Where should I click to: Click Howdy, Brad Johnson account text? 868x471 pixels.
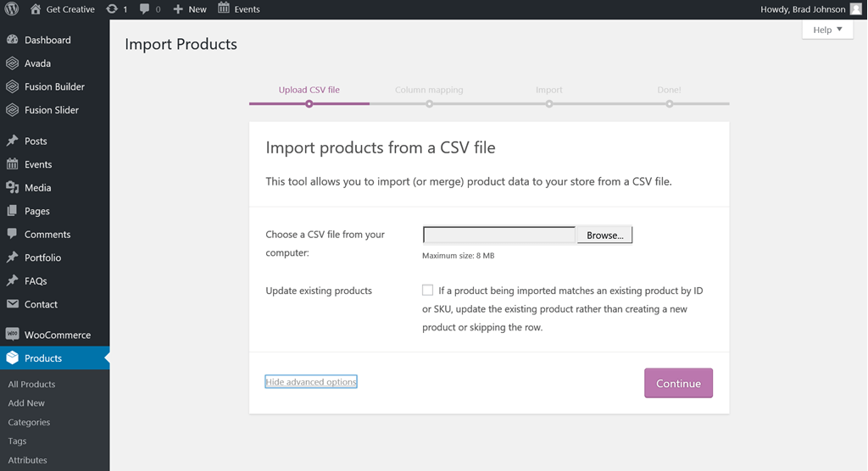(803, 8)
